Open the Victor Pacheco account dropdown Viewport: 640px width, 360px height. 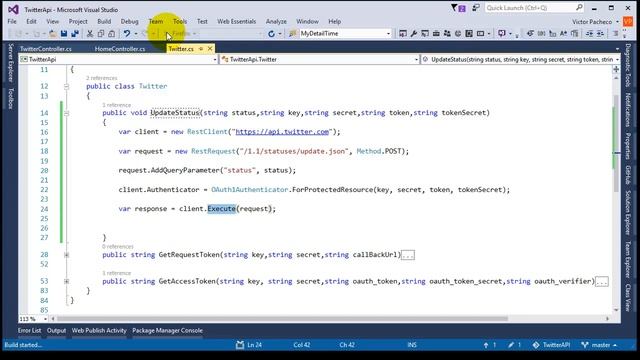click(x=617, y=22)
